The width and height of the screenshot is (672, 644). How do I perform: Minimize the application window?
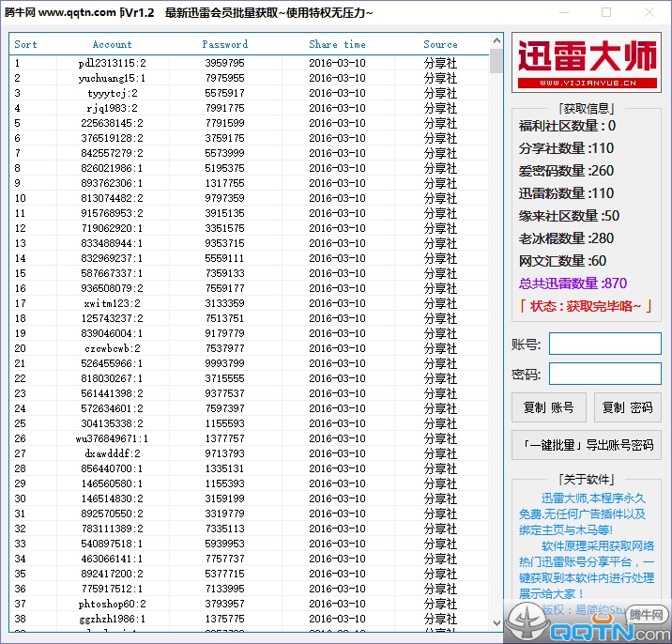coord(564,12)
